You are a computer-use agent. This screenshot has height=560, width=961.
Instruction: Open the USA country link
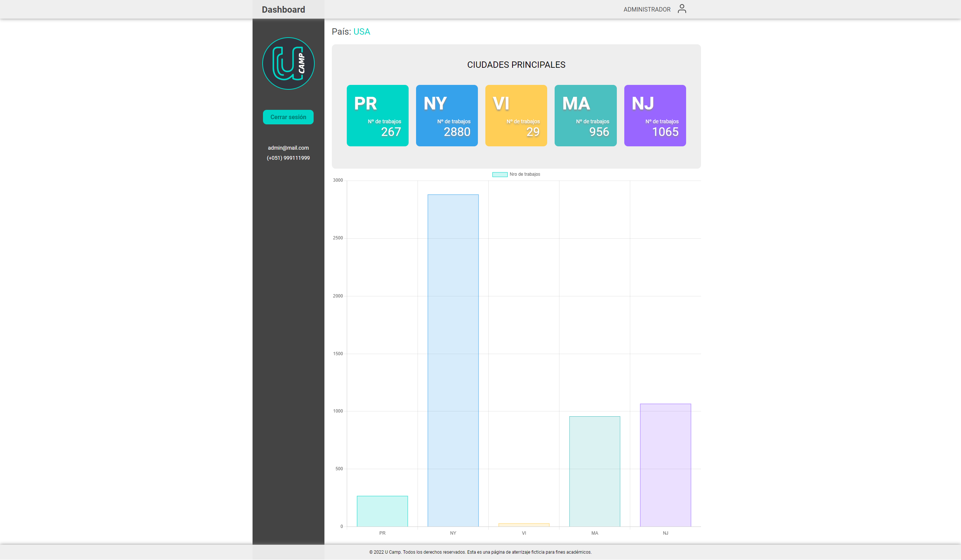pos(362,32)
